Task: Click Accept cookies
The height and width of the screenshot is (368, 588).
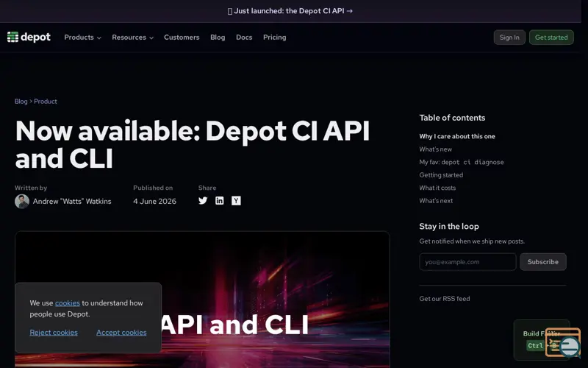Action: [x=121, y=333]
